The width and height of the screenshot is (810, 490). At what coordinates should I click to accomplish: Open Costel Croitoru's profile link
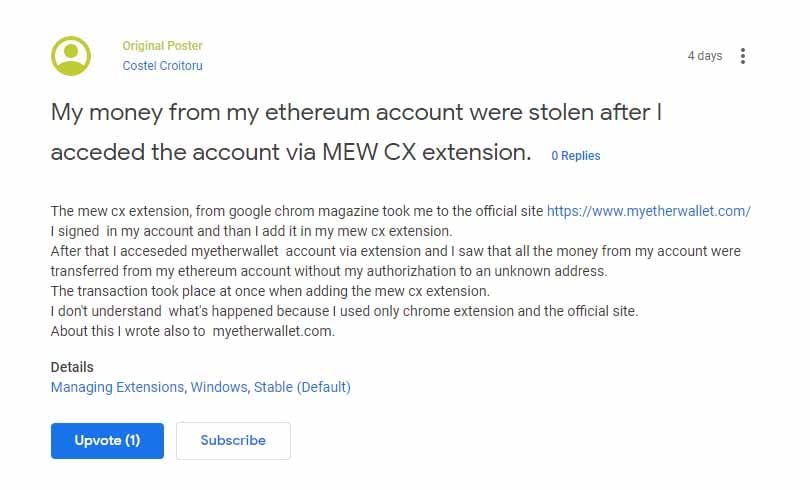[x=162, y=66]
